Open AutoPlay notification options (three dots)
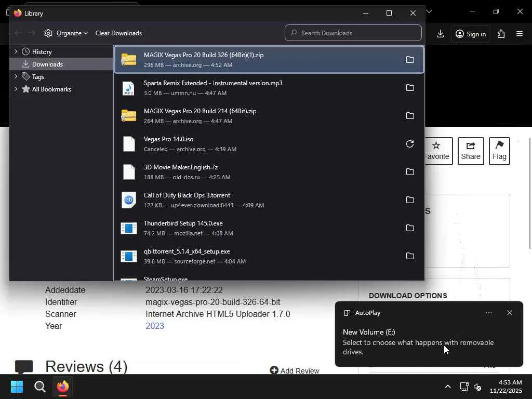The image size is (532, 399). 488,313
